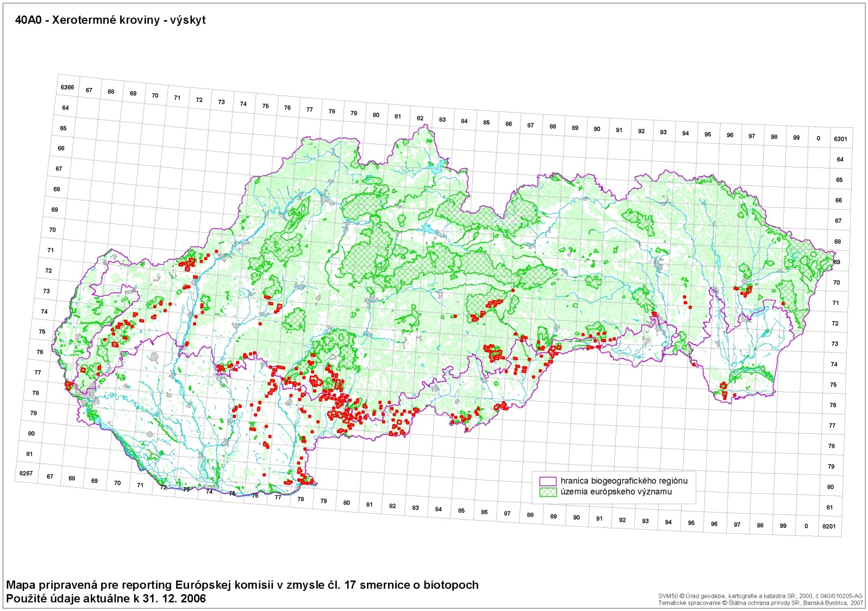Click the purple biogeographic boundary legend swatch

point(548,481)
